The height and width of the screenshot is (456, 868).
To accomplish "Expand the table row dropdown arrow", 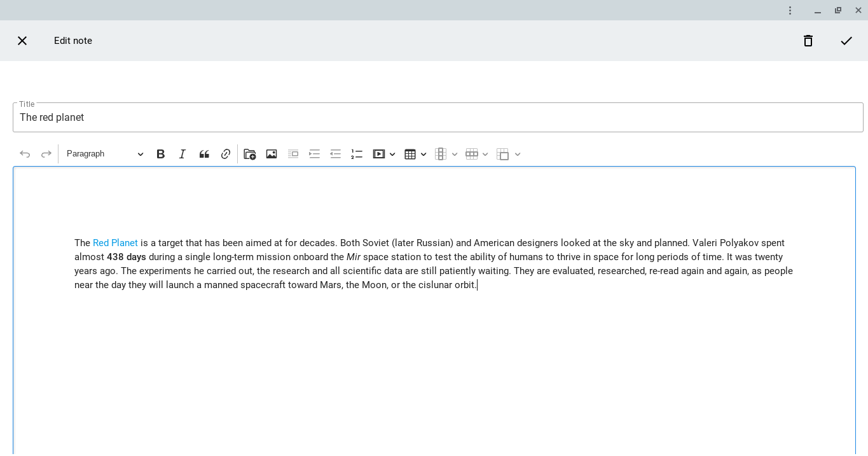I will 485,155.
